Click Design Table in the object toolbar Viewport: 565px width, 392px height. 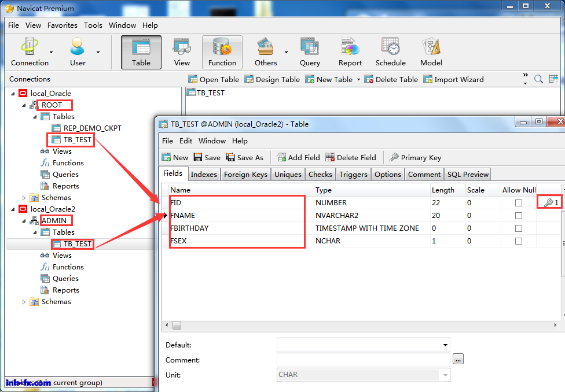(x=272, y=80)
